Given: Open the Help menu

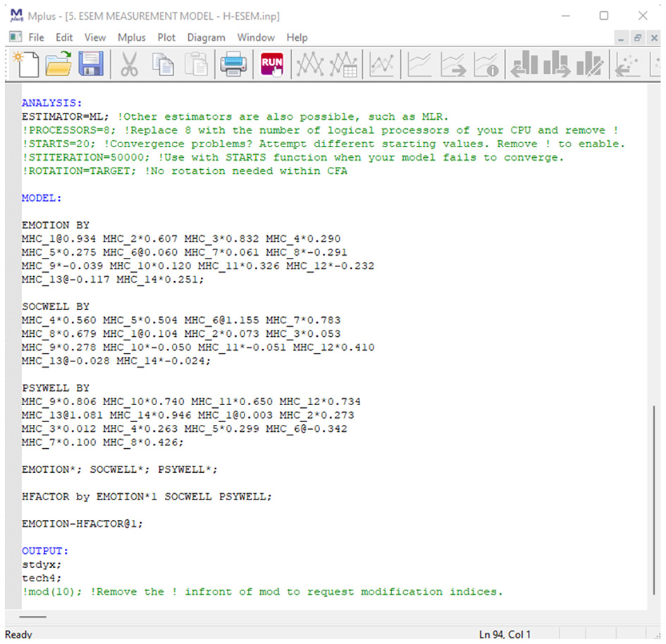Looking at the screenshot, I should 297,37.
